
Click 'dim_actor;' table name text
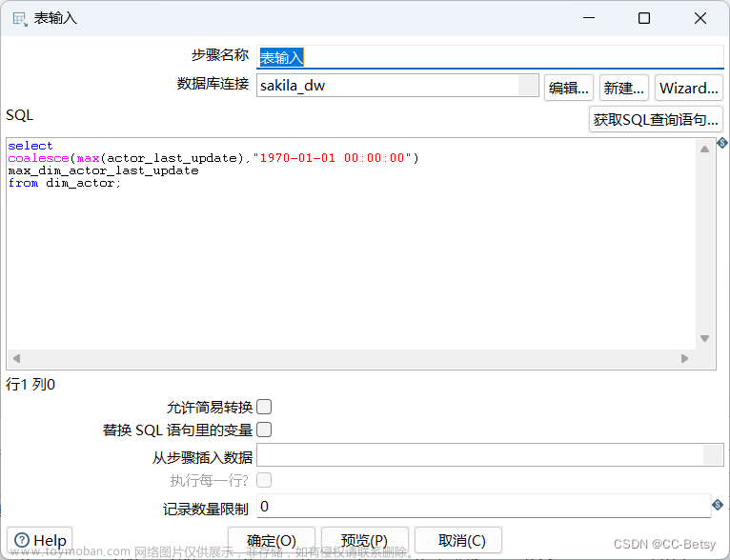click(x=83, y=183)
